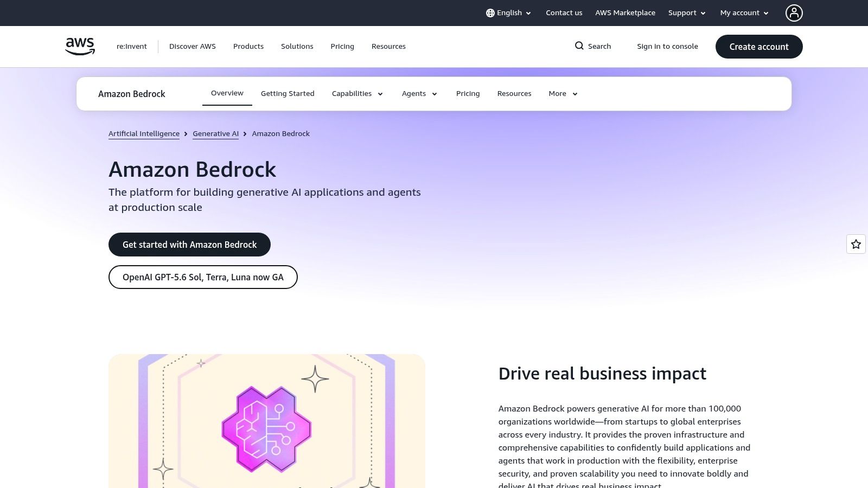Viewport: 868px width, 488px height.
Task: Click Drive real business impact heading
Action: point(602,374)
